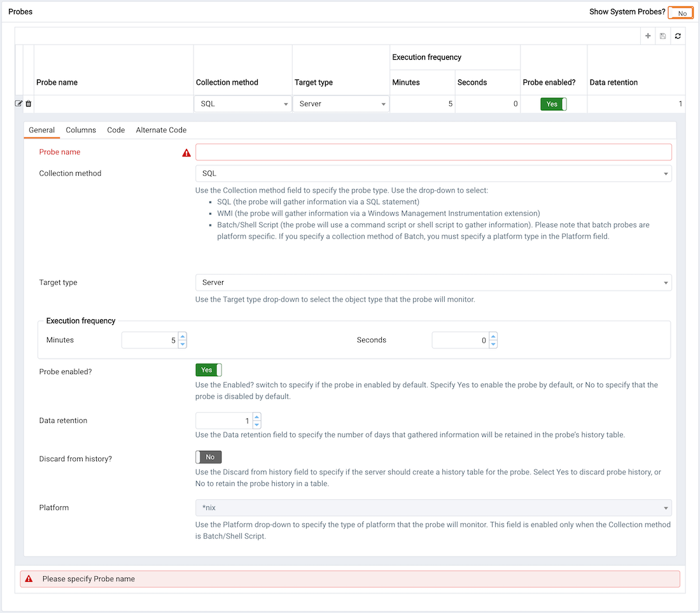Click the edit row icon for the probe
Image resolution: width=700 pixels, height=613 pixels.
coord(18,104)
